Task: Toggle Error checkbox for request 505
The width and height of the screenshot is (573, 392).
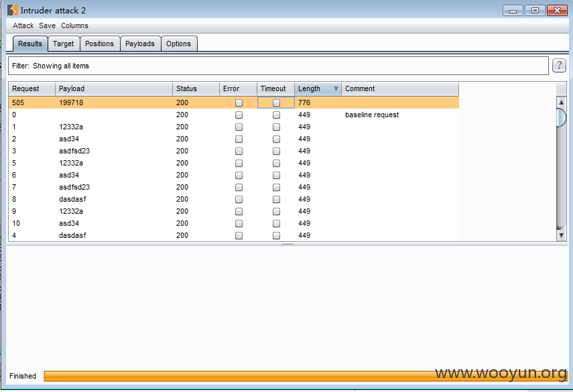Action: click(239, 103)
